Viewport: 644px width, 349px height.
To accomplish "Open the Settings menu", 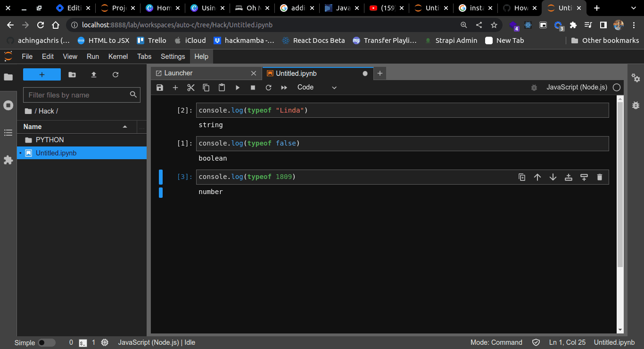I will [173, 57].
